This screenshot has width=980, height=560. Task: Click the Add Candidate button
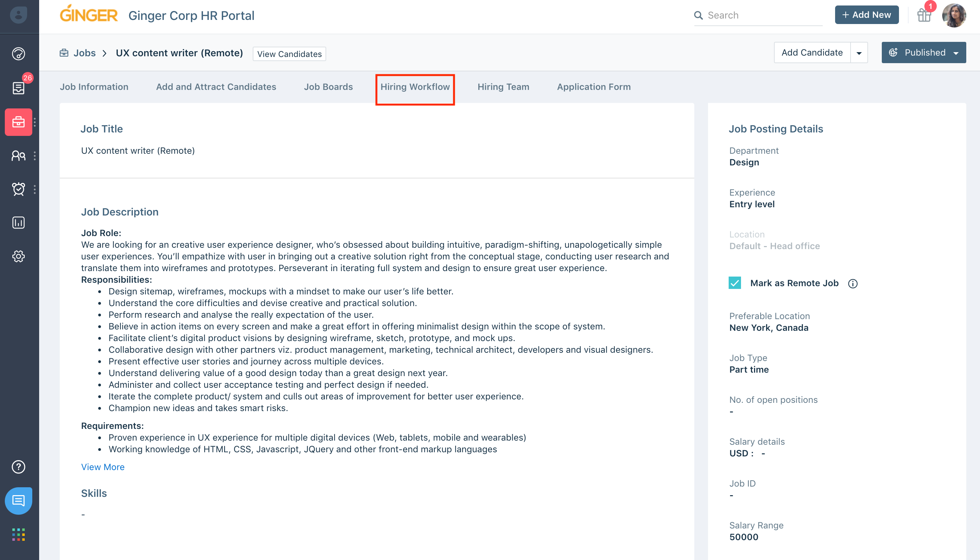pyautogui.click(x=812, y=53)
